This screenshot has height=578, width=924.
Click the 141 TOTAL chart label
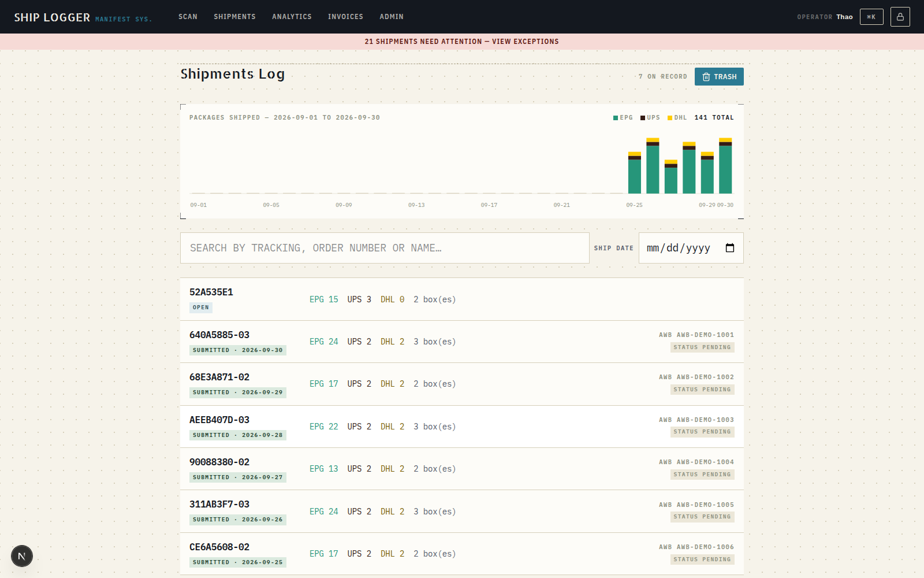click(714, 118)
